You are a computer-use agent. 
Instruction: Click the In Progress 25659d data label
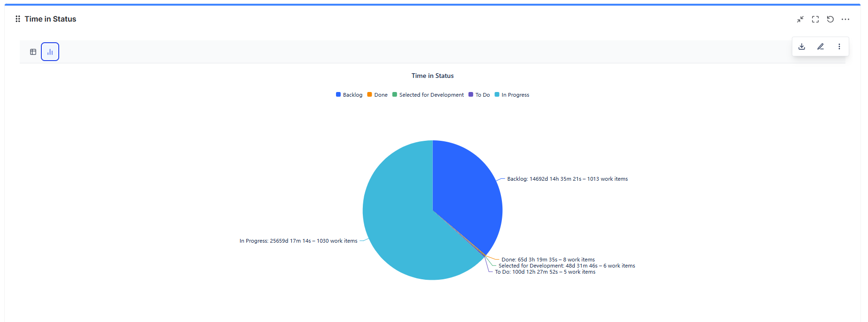coord(298,241)
